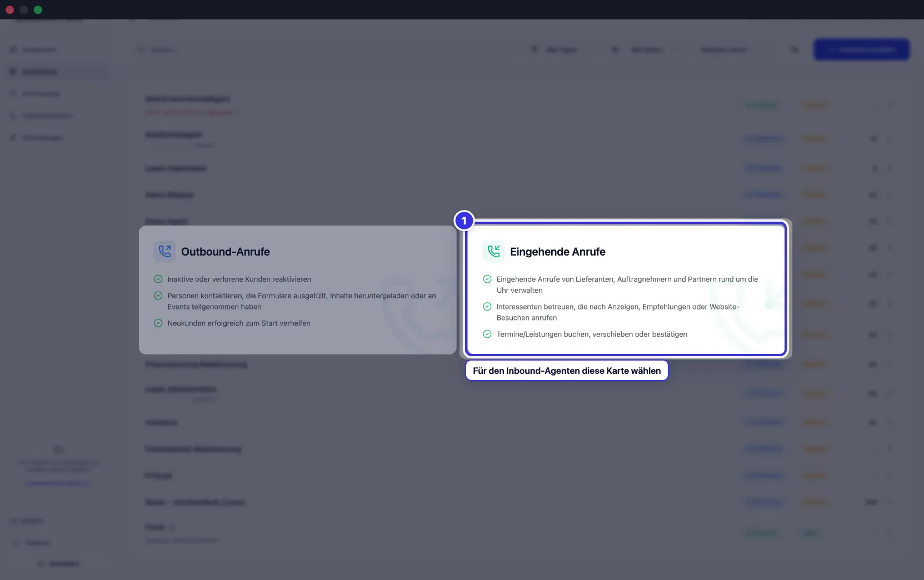Click text 'Termine/Leistungen buchen, verschieben oder bestätigen'
Viewport: 924px width, 580px height.
[x=592, y=334]
